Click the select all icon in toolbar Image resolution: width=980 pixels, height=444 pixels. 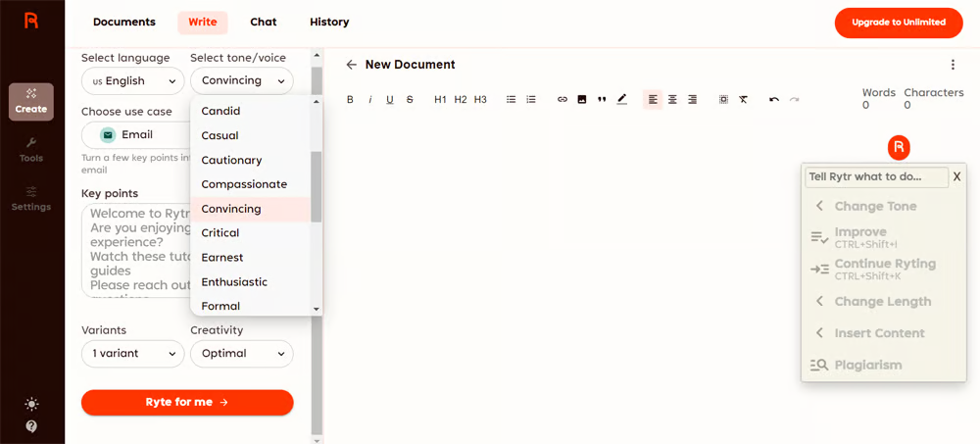[724, 99]
